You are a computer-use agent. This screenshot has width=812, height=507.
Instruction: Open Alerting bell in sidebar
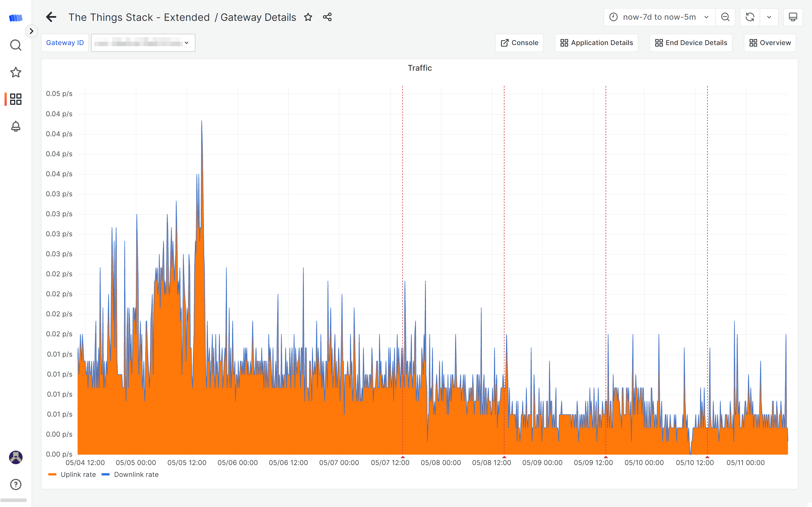pyautogui.click(x=16, y=126)
